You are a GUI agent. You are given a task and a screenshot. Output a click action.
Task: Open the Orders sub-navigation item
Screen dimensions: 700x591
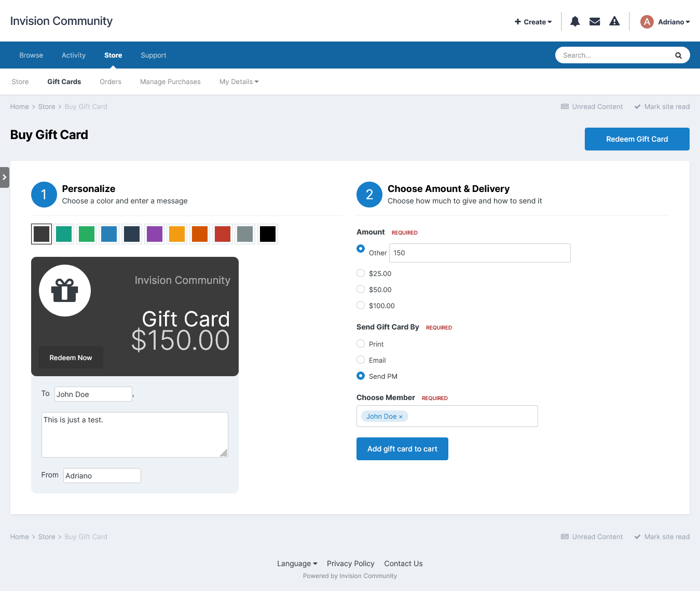click(111, 81)
